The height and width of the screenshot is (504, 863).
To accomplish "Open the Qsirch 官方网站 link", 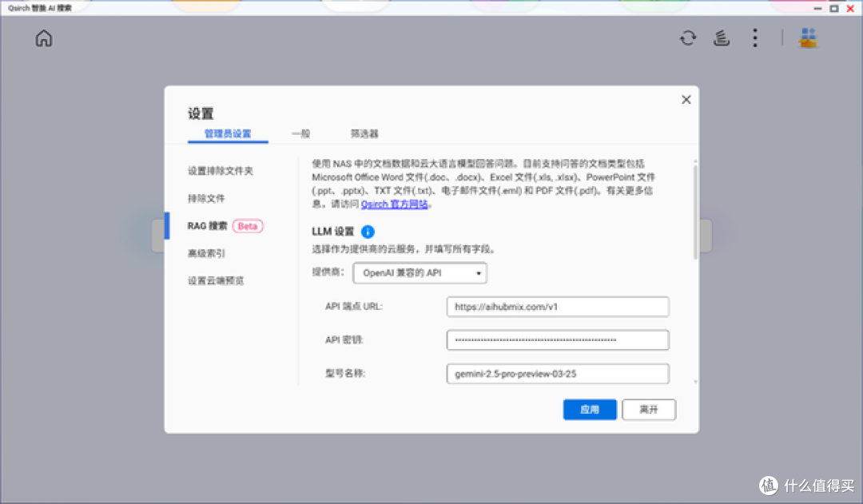I will click(x=395, y=204).
